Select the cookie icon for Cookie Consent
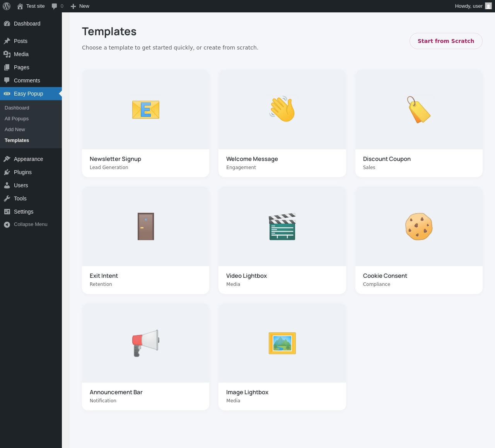495x448 pixels. (419, 226)
